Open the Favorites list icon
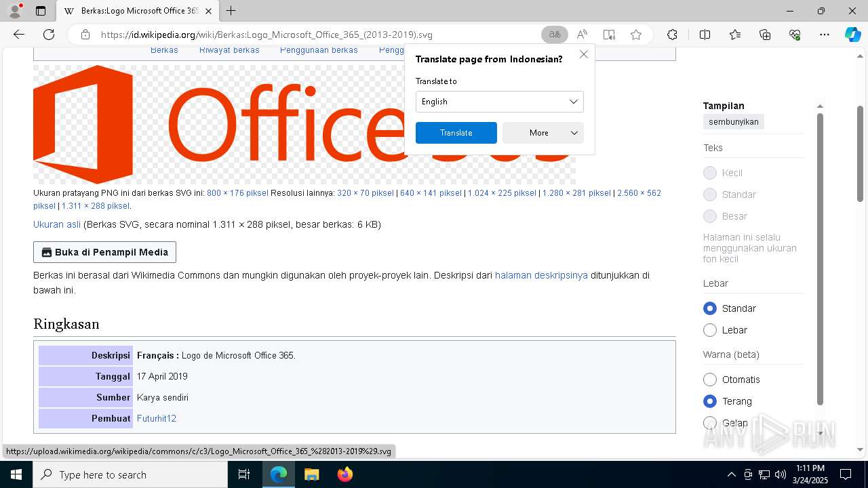This screenshot has height=488, width=868. tap(735, 35)
